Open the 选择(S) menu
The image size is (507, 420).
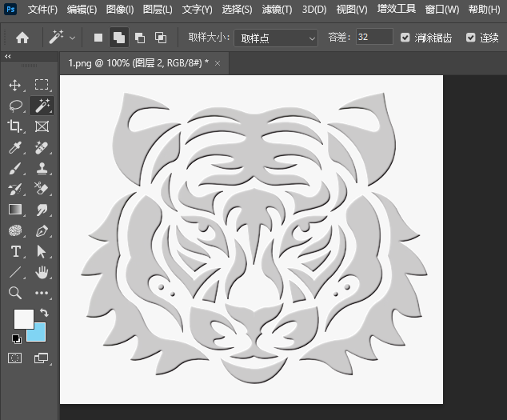coord(237,10)
